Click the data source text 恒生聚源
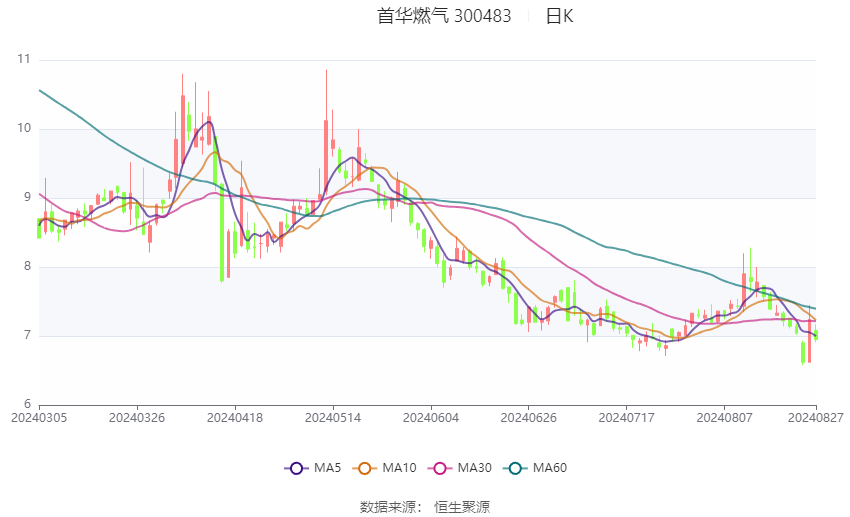The image size is (850, 517). (x=462, y=507)
